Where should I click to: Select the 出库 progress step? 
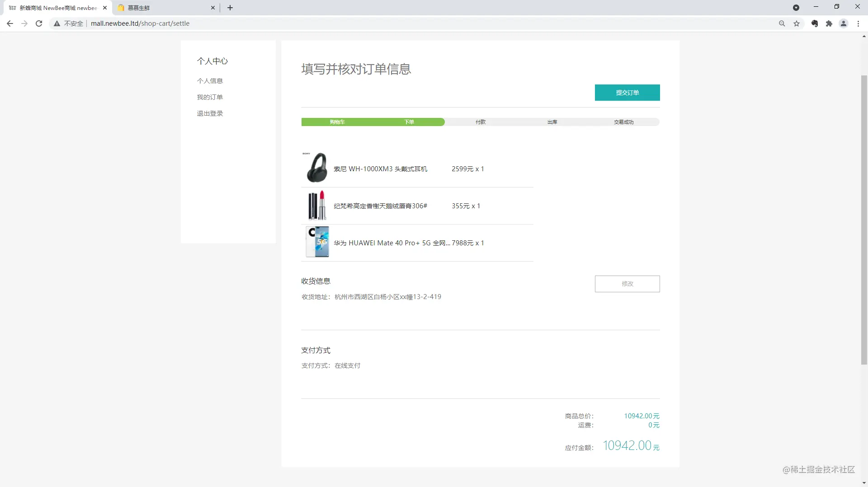tap(552, 122)
